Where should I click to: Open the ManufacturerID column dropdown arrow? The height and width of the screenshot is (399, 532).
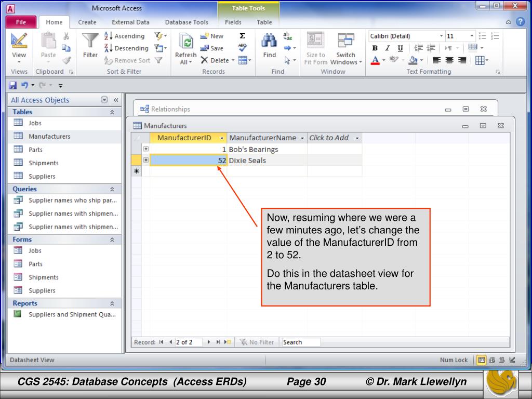[x=222, y=138]
